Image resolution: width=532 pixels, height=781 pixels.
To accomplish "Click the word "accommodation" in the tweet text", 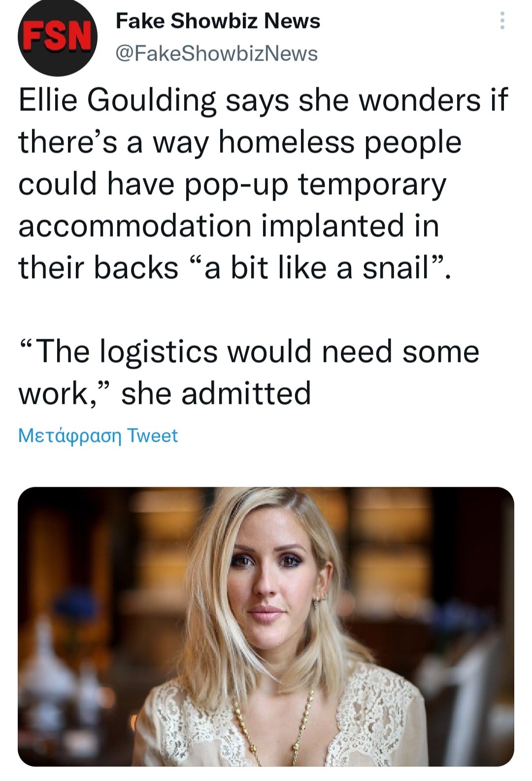I will 135,227.
